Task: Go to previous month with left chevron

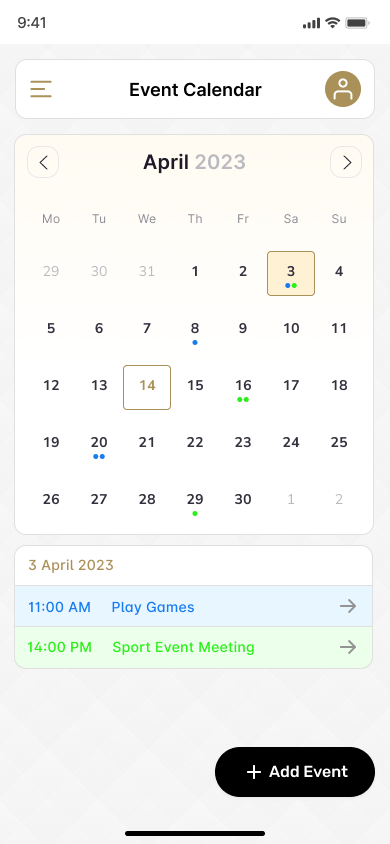Action: [x=43, y=162]
